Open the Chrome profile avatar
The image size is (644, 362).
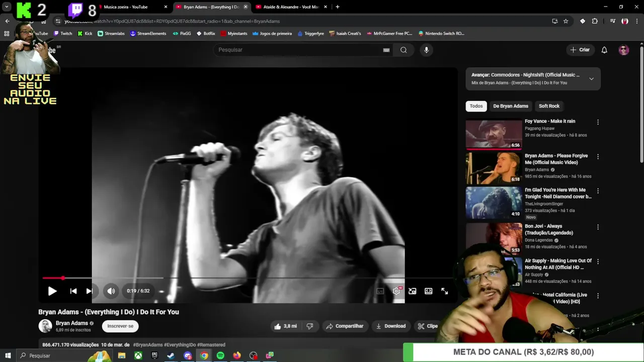(624, 21)
